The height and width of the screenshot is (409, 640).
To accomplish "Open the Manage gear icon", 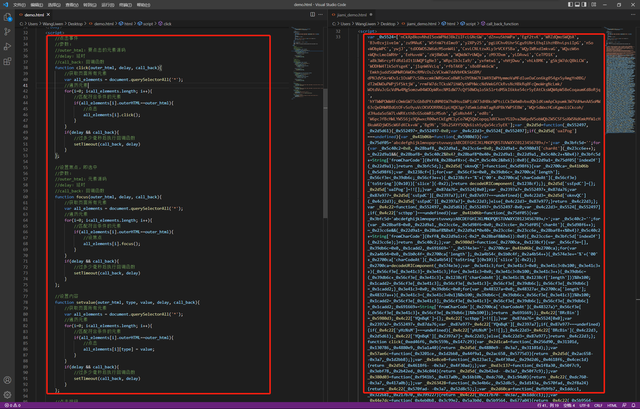I will pos(7,395).
